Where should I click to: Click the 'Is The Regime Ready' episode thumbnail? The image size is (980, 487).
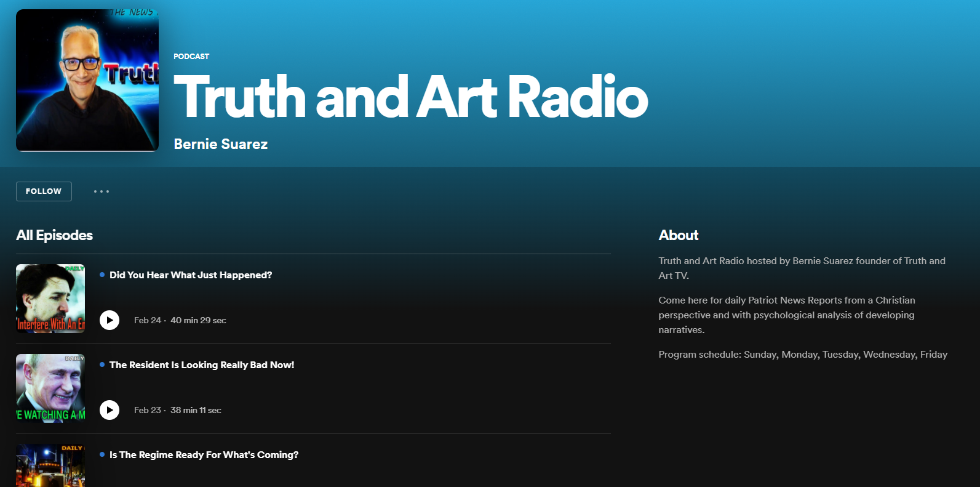coord(50,465)
